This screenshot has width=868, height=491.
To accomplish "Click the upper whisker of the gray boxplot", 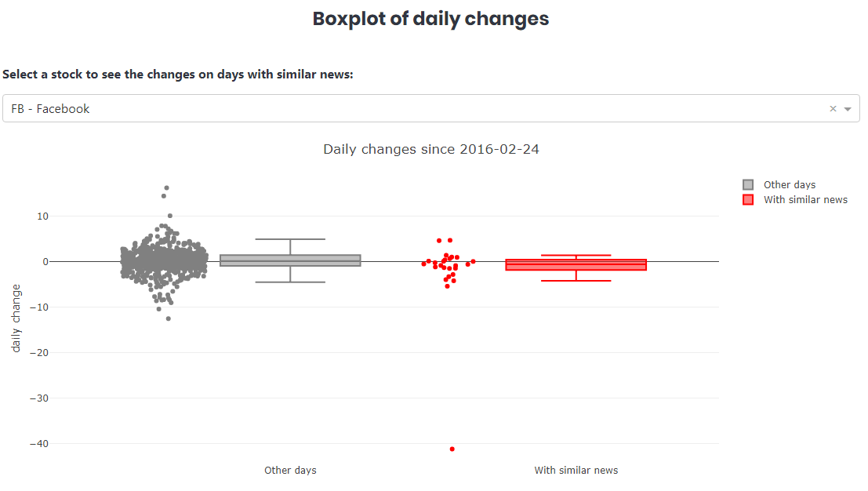I will (x=290, y=239).
